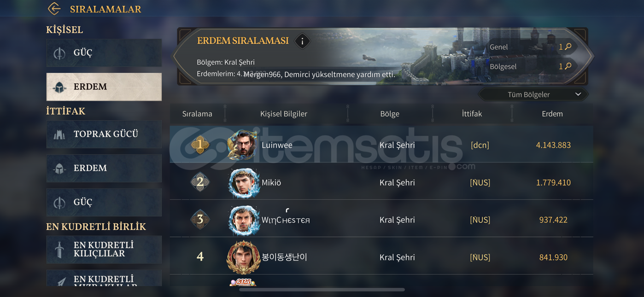
Task: Open Luinwee's avatar portrait
Action: [x=242, y=145]
